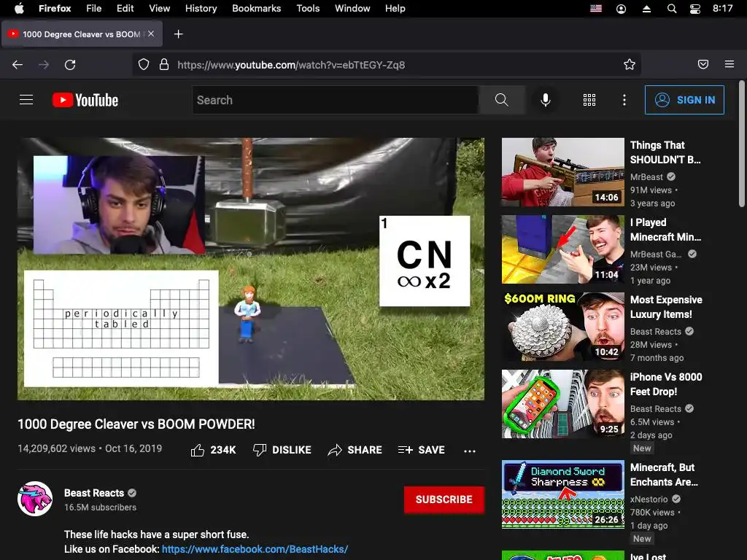Open the Edit menu

click(x=125, y=9)
